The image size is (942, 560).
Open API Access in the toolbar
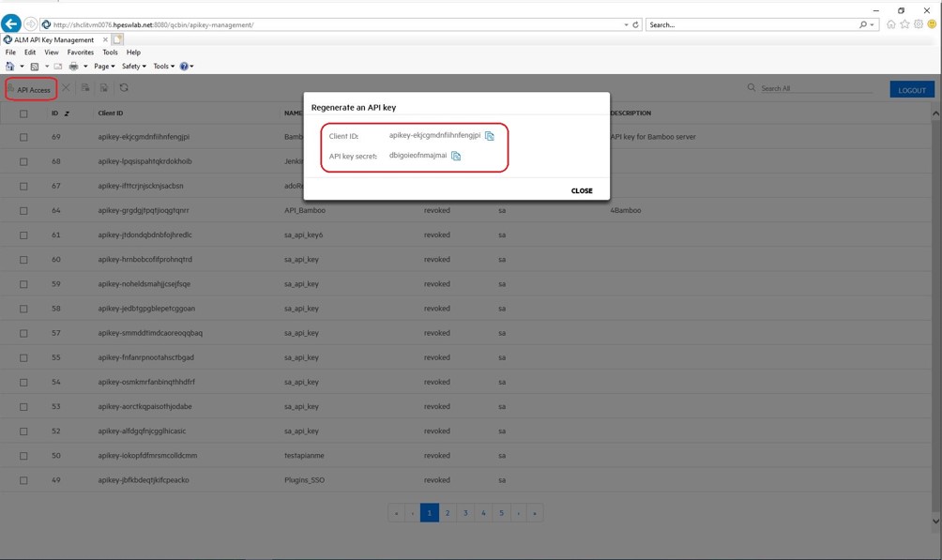click(31, 89)
